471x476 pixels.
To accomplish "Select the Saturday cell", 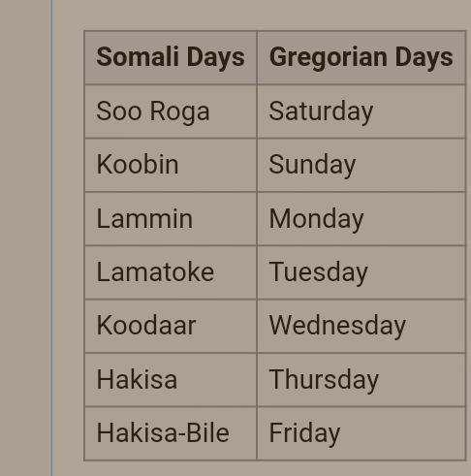I will [x=361, y=111].
